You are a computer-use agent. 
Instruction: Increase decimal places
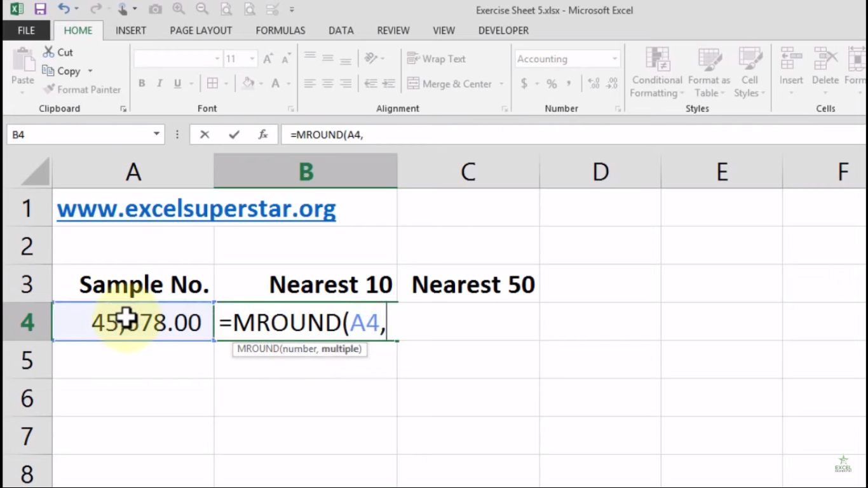pos(593,83)
